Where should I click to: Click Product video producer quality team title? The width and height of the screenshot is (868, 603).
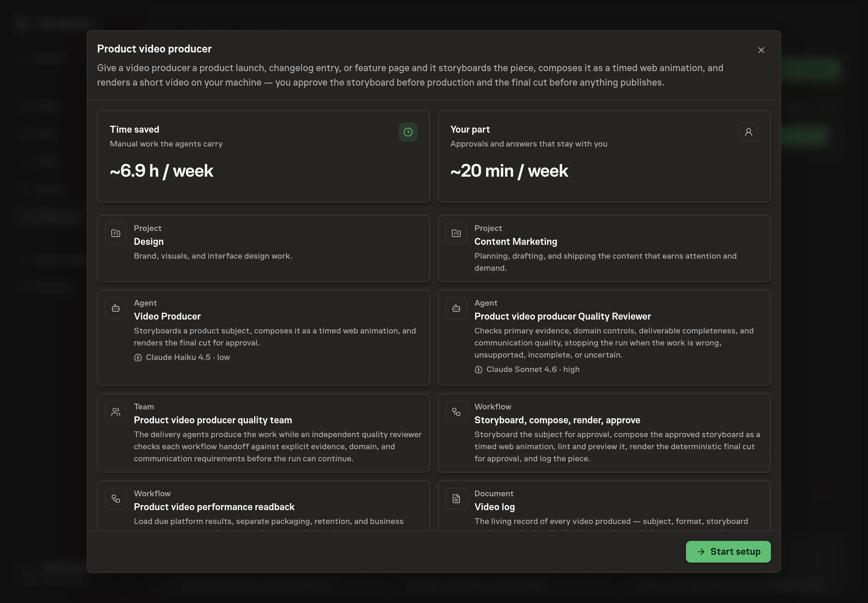tap(213, 420)
